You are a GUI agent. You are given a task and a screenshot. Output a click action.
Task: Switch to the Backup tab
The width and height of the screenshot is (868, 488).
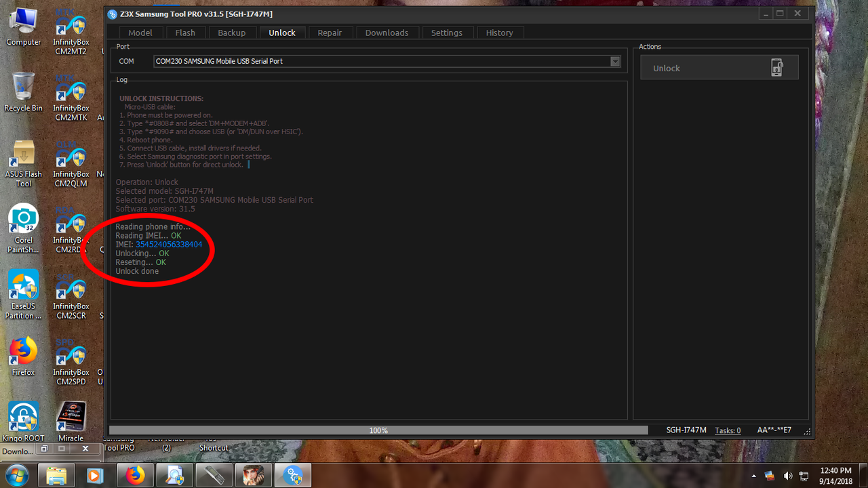232,33
